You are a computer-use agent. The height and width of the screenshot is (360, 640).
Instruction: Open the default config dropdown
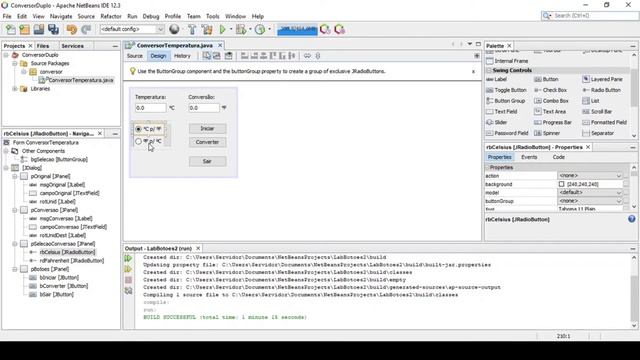(x=132, y=29)
